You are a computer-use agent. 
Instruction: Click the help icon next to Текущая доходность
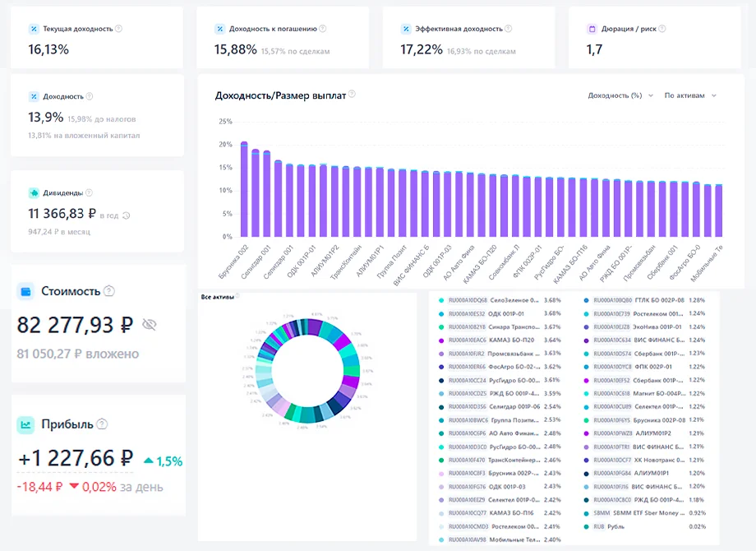[118, 29]
